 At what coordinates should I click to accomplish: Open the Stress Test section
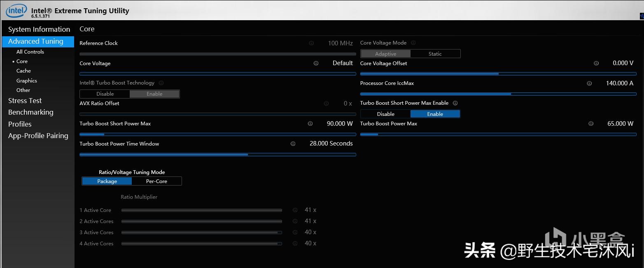(x=25, y=101)
